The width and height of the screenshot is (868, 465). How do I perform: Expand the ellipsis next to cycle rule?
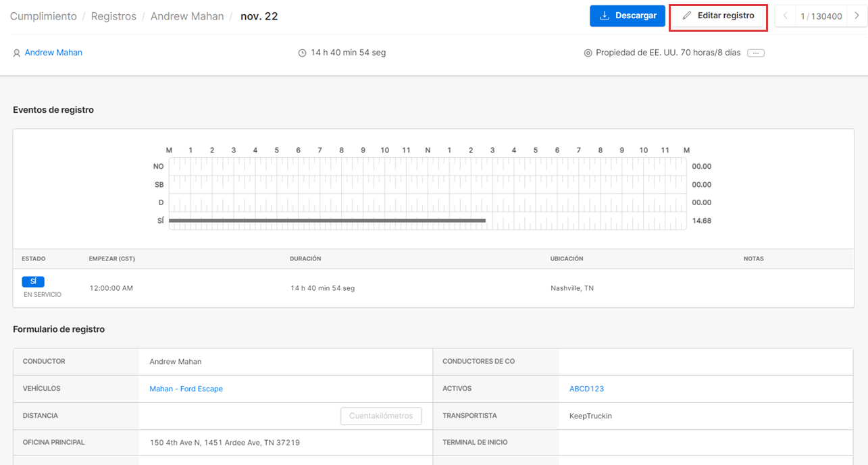pos(755,53)
